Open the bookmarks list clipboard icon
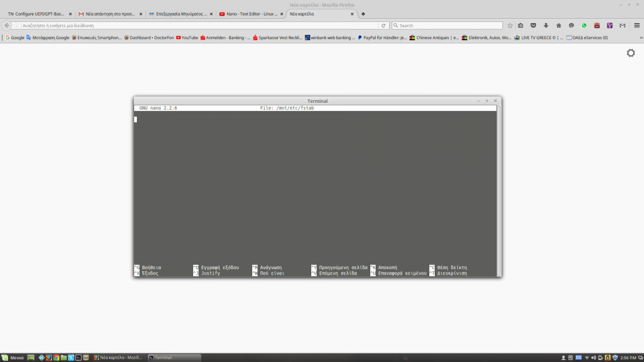Image resolution: width=644 pixels, height=362 pixels. (521, 25)
